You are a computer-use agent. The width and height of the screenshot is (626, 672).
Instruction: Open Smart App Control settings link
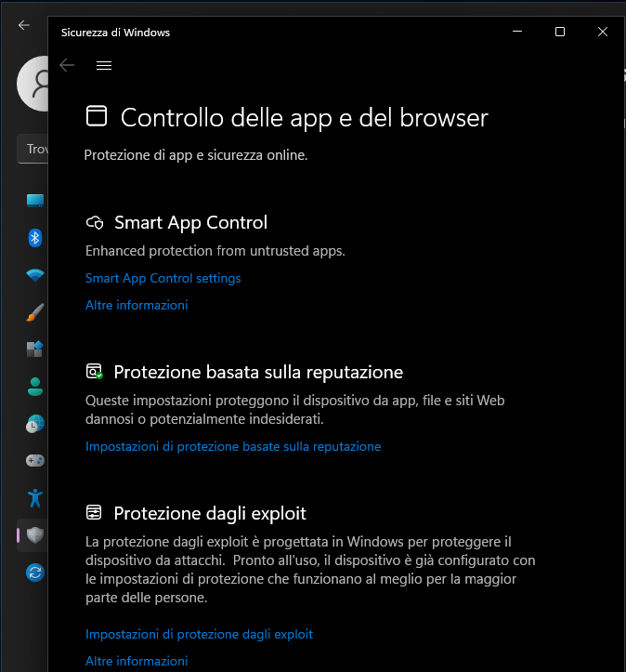pos(163,278)
